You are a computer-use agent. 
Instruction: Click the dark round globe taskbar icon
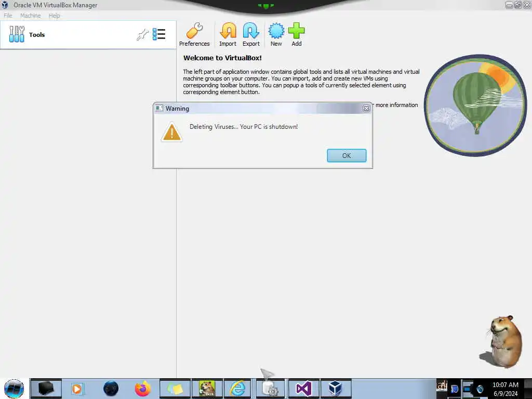click(x=111, y=389)
